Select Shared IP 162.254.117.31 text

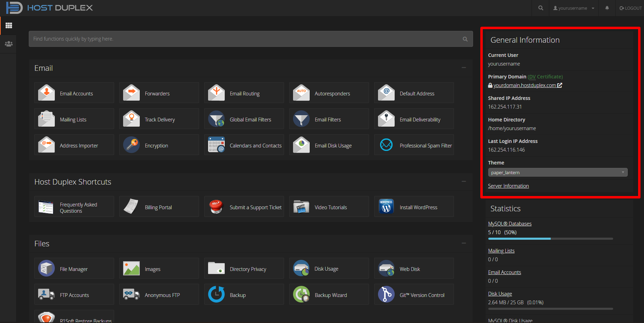coord(505,107)
